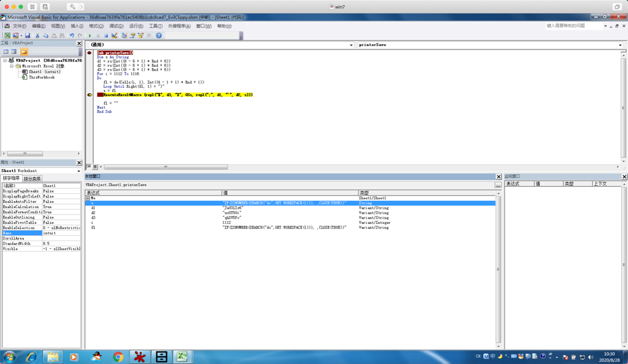The width and height of the screenshot is (628, 364).
Task: Switch to 按字母序 properties tab
Action: [11, 179]
